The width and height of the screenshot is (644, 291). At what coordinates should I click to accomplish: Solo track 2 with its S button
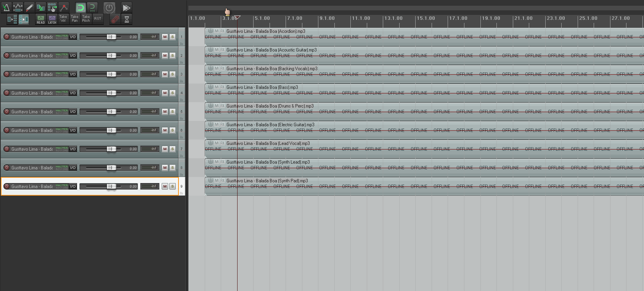click(x=172, y=55)
